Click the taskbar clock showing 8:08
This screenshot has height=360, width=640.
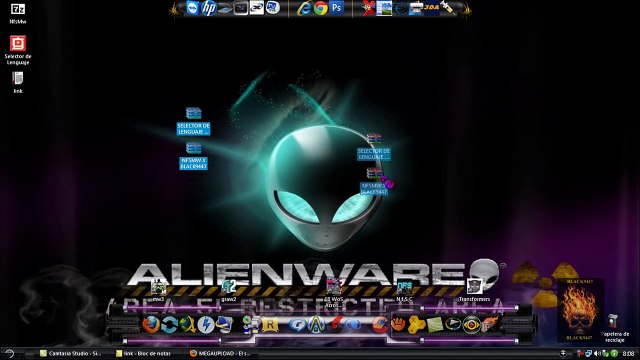[x=629, y=353]
